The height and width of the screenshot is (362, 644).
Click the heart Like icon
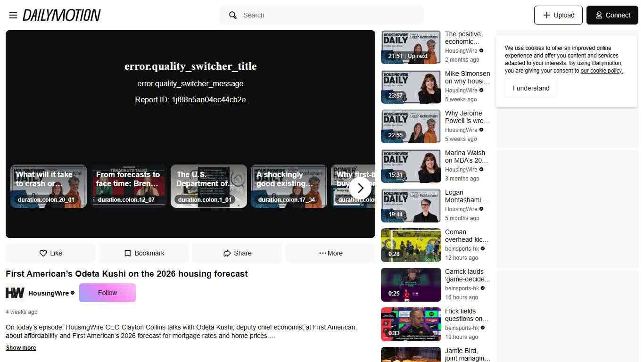(43, 253)
